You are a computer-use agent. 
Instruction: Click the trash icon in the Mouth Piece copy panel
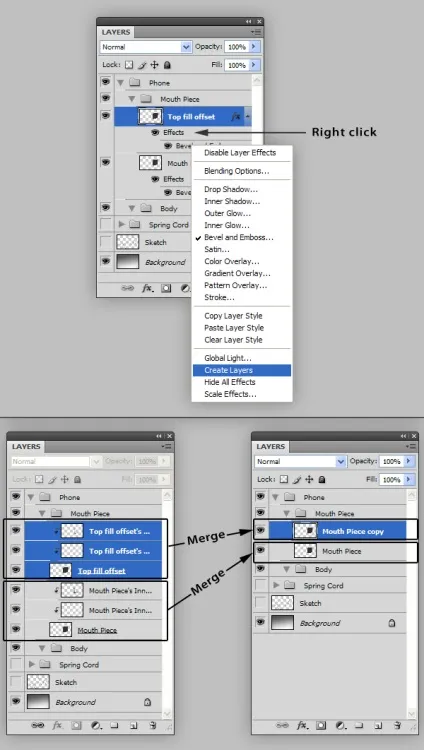397,725
